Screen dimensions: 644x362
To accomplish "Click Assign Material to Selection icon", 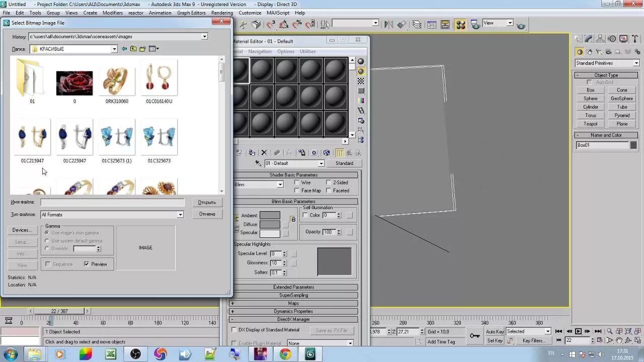I will pos(252,153).
